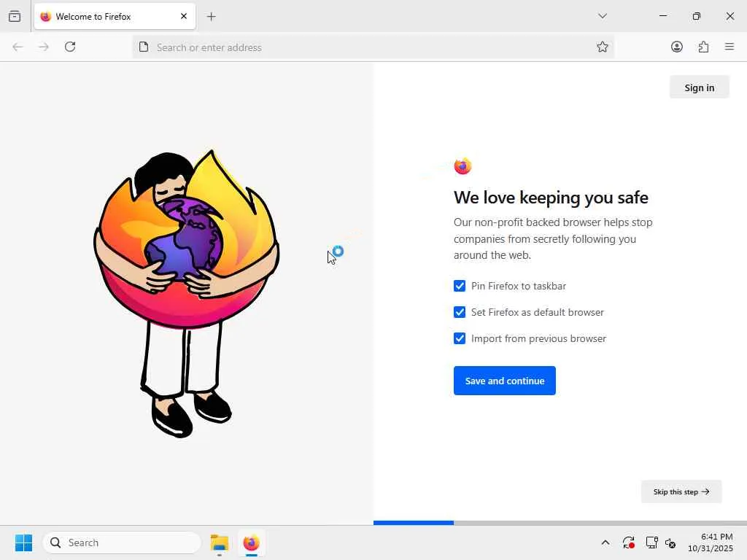Click the Firefox taskbar icon

(251, 542)
